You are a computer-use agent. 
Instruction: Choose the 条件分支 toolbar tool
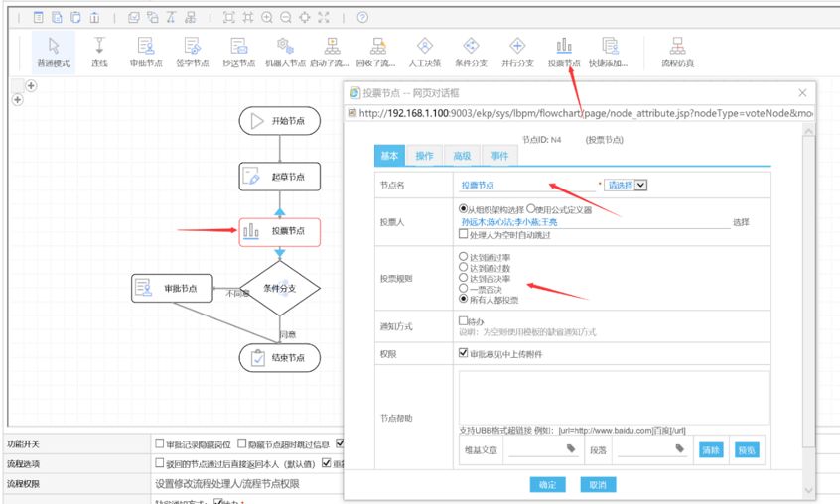[x=471, y=51]
